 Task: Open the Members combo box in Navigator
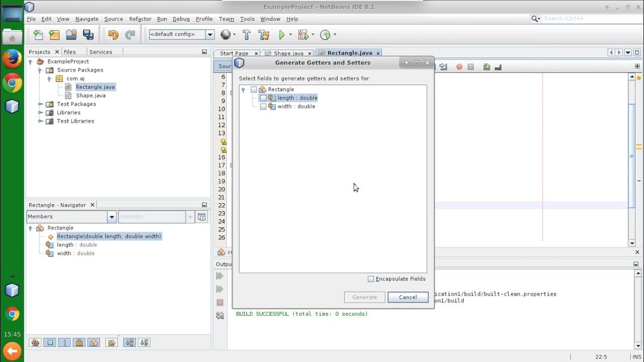tap(112, 217)
